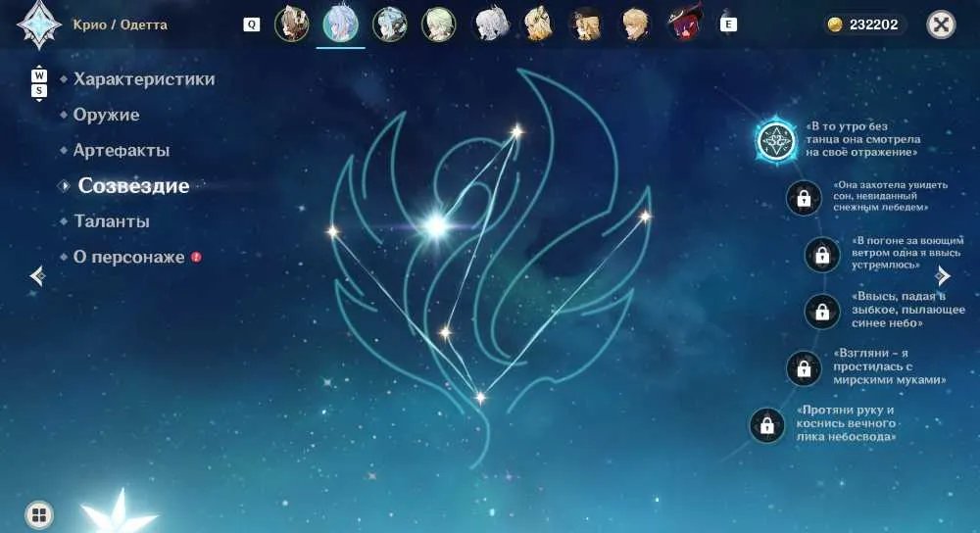The height and width of the screenshot is (533, 980).
Task: Open locked constellation «Протяни руку и коснись»
Action: coord(767,425)
